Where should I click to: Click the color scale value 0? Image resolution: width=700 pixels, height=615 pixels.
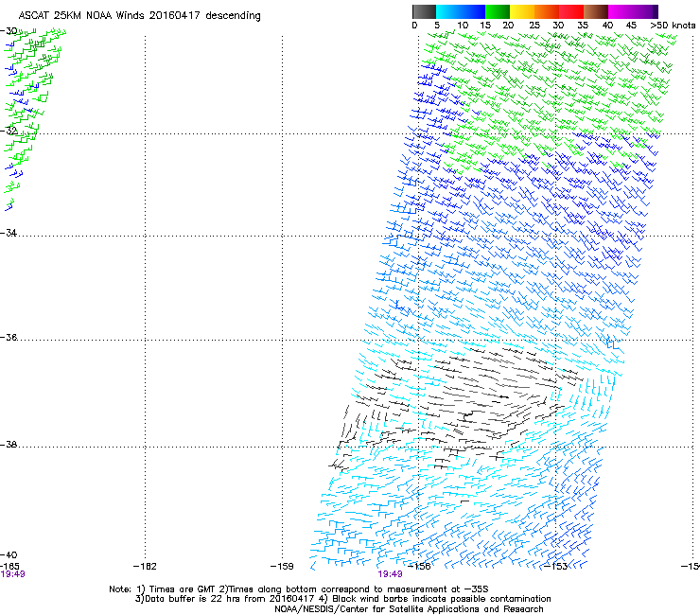[x=414, y=26]
